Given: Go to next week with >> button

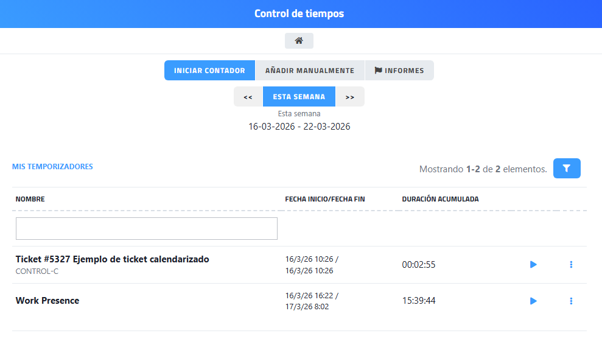Looking at the screenshot, I should (349, 97).
